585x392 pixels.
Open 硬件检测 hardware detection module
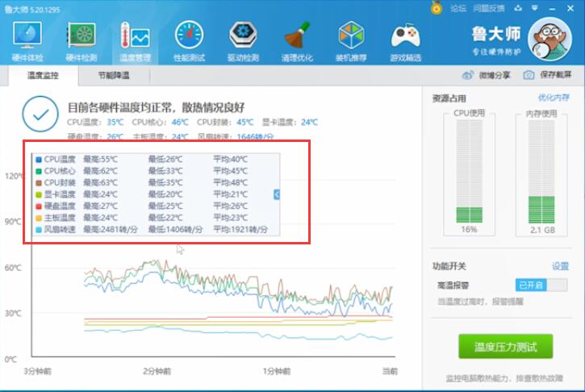pyautogui.click(x=81, y=40)
